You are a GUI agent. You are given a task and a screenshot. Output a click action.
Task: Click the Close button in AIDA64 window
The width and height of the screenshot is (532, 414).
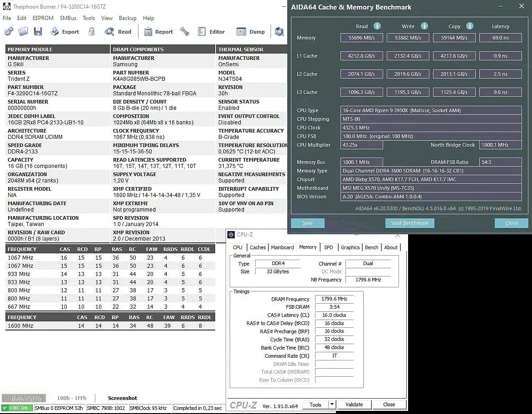pos(511,223)
